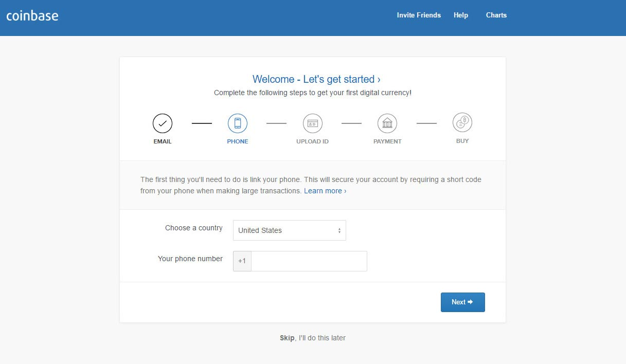
Task: Go to Charts in header
Action: [496, 15]
